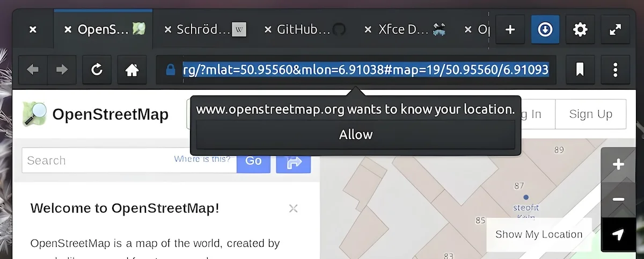
Task: Click building number 85 on map
Action: (x=480, y=220)
